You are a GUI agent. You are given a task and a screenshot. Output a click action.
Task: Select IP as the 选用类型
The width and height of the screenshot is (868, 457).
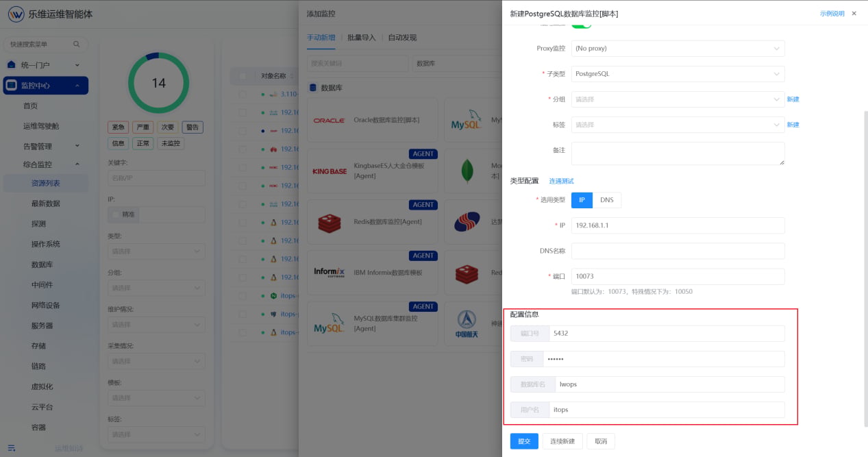pyautogui.click(x=582, y=199)
